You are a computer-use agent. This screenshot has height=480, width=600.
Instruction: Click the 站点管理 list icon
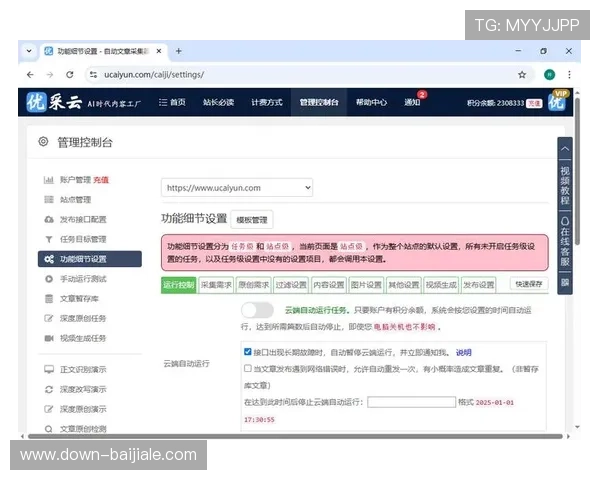49,199
